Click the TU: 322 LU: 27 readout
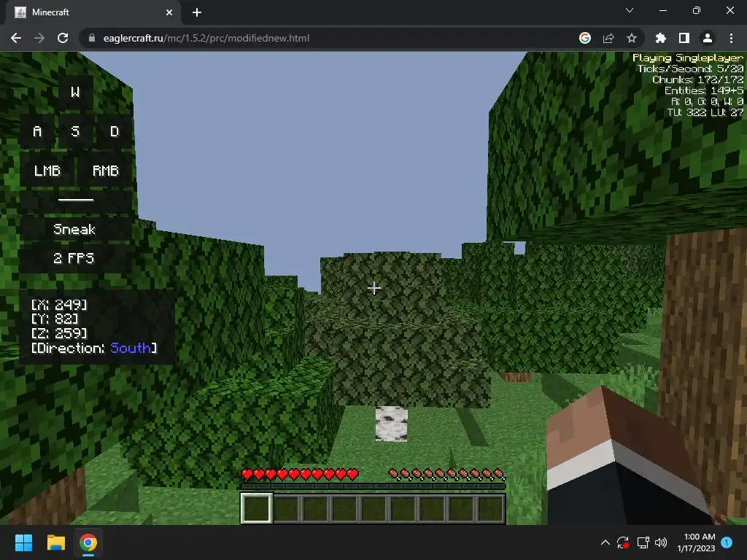This screenshot has height=560, width=747. 705,112
